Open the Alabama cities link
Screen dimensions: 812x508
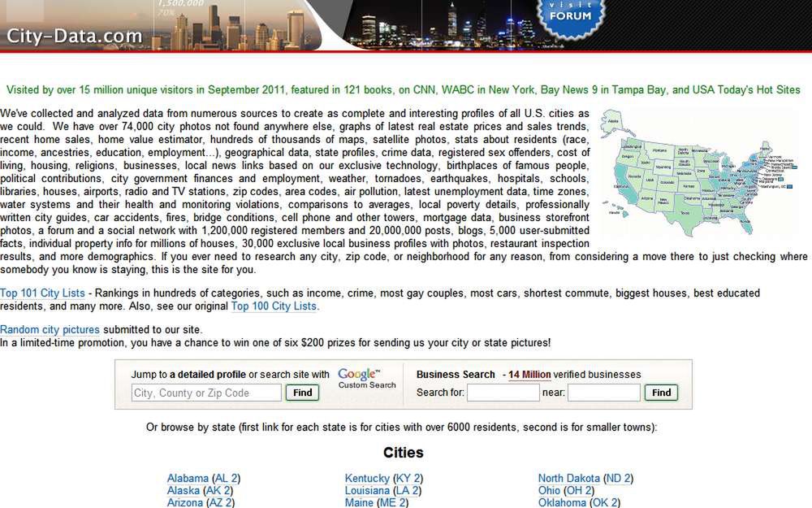pos(188,478)
